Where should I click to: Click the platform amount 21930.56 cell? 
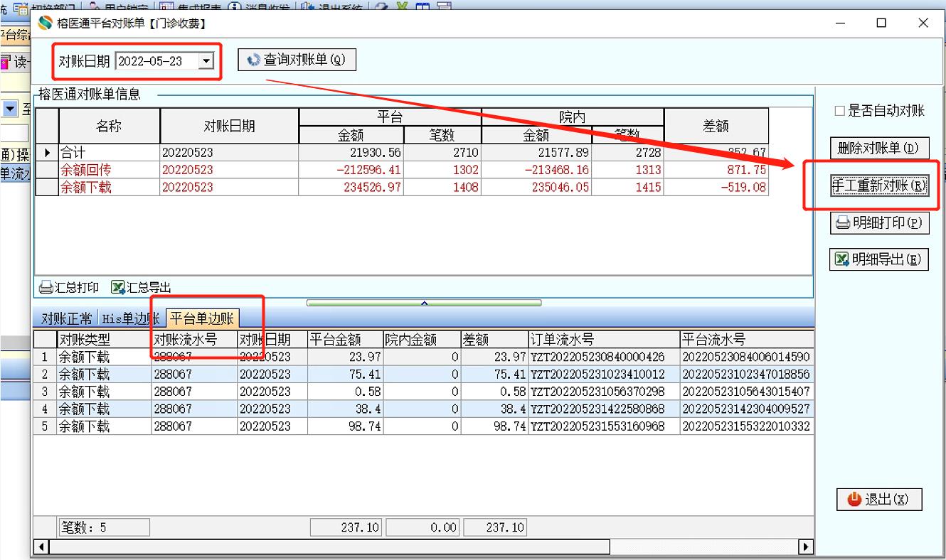(x=351, y=153)
